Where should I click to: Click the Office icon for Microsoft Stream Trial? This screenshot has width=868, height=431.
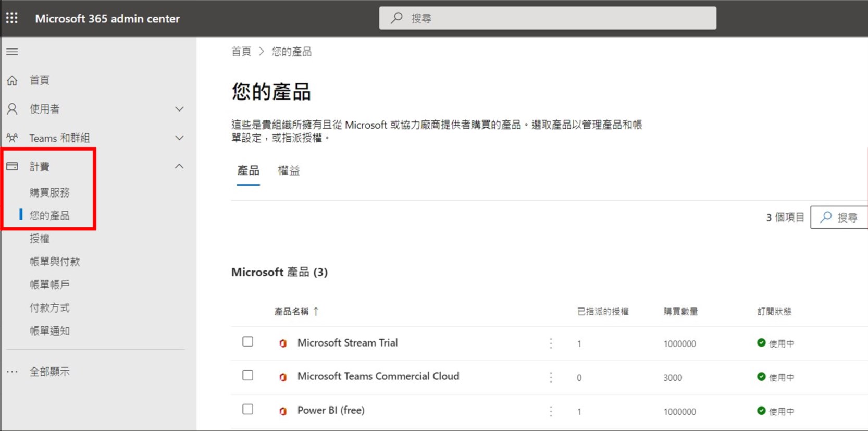(283, 343)
